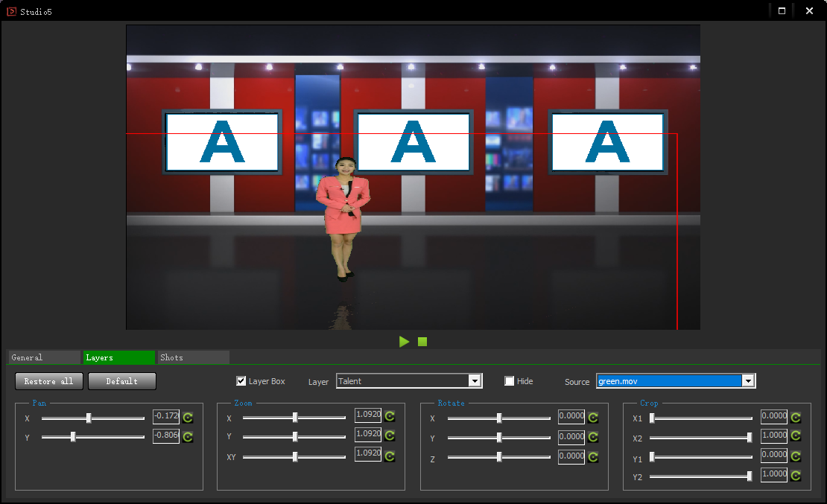Reset the Crop X2 value

coord(796,436)
